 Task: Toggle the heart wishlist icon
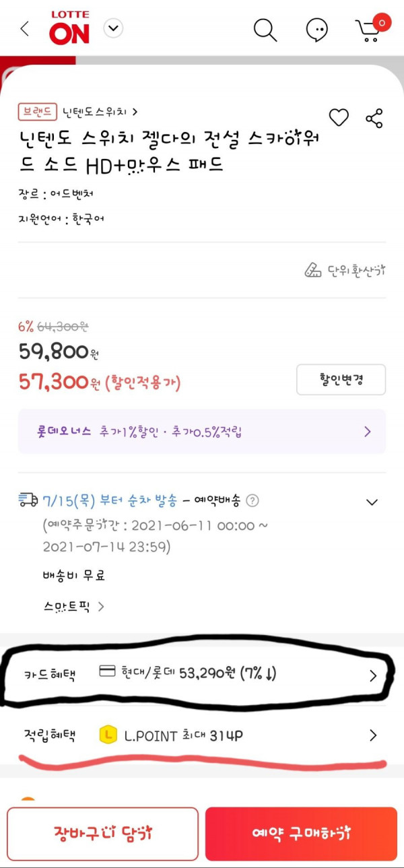tap(339, 118)
